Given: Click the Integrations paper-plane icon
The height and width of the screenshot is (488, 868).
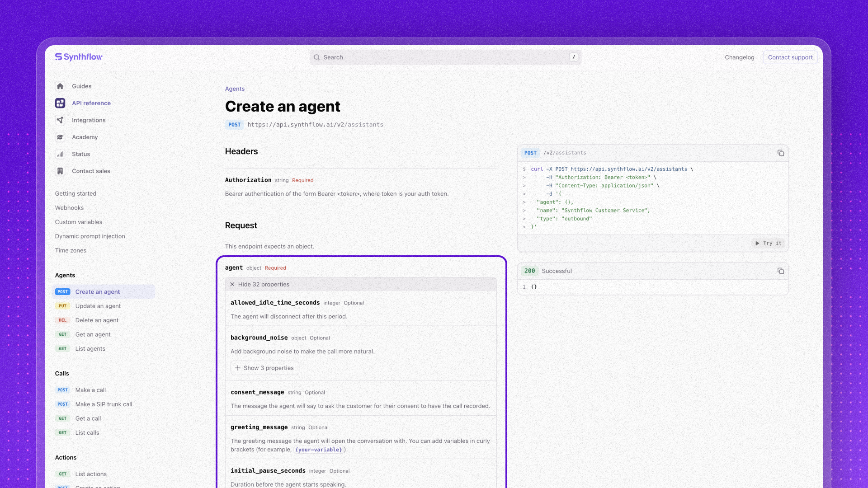Looking at the screenshot, I should 60,120.
